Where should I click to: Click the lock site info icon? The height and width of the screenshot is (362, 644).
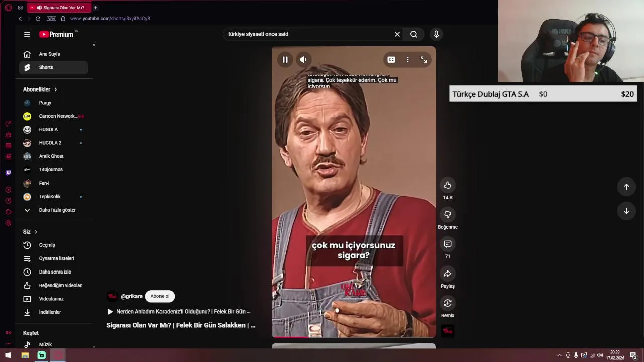63,19
